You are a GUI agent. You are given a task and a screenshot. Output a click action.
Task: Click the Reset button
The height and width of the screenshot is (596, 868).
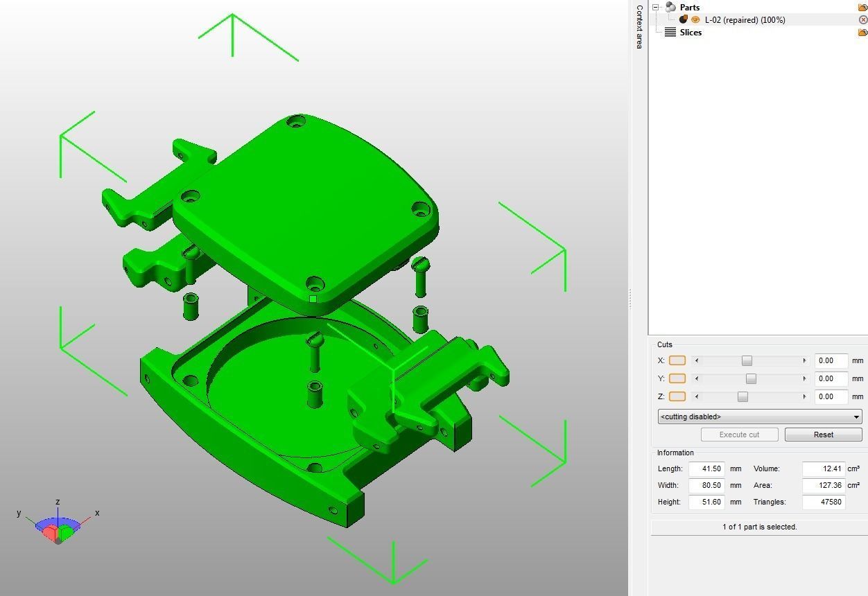tap(824, 435)
